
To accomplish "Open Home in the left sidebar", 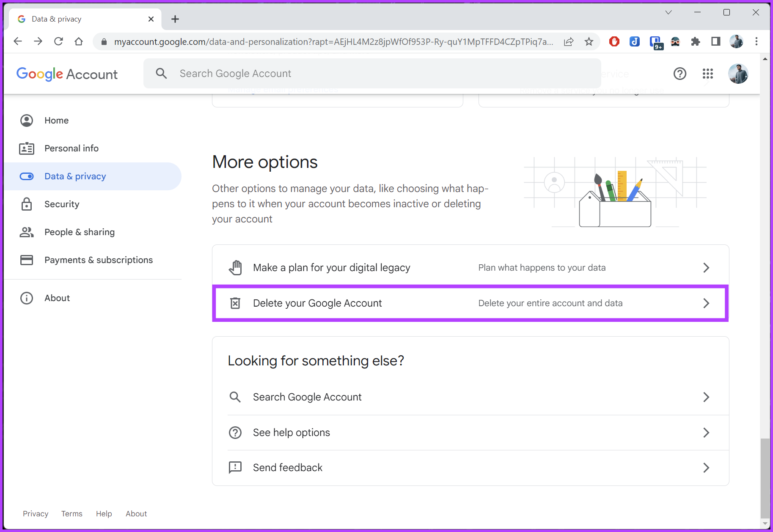I will click(x=92, y=121).
